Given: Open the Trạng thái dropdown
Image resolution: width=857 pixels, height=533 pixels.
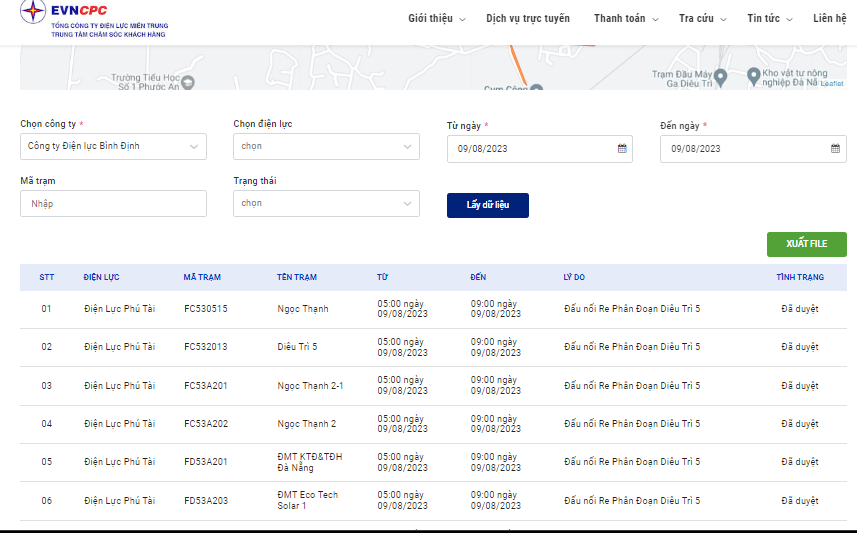Looking at the screenshot, I should (x=326, y=203).
